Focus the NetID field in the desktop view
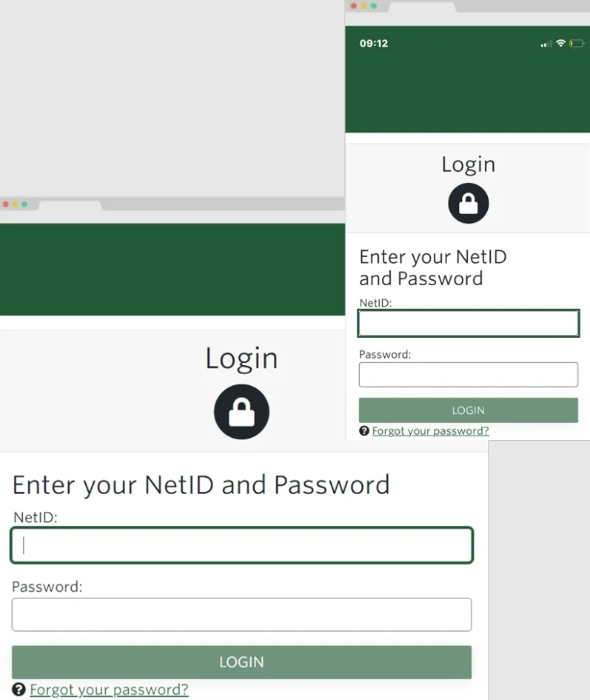The image size is (590, 700). (x=241, y=545)
